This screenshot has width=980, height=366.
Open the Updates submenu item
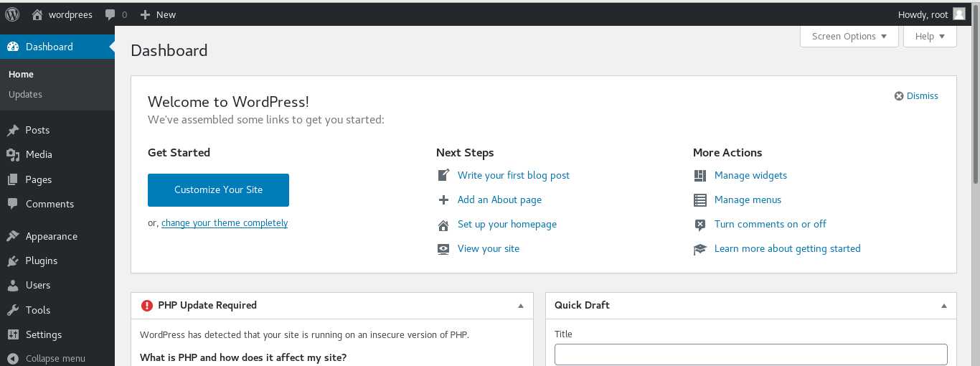click(25, 94)
